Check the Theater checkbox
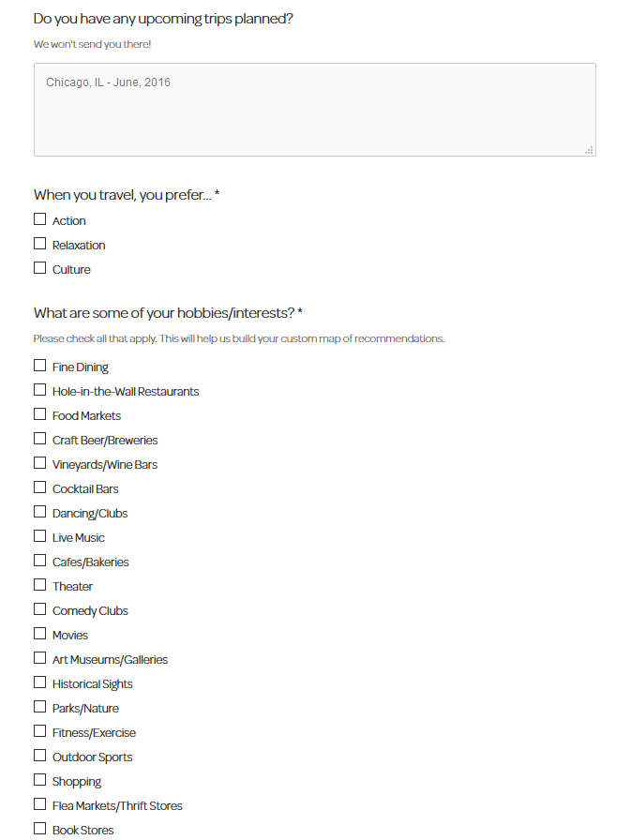The width and height of the screenshot is (631, 840). (39, 583)
